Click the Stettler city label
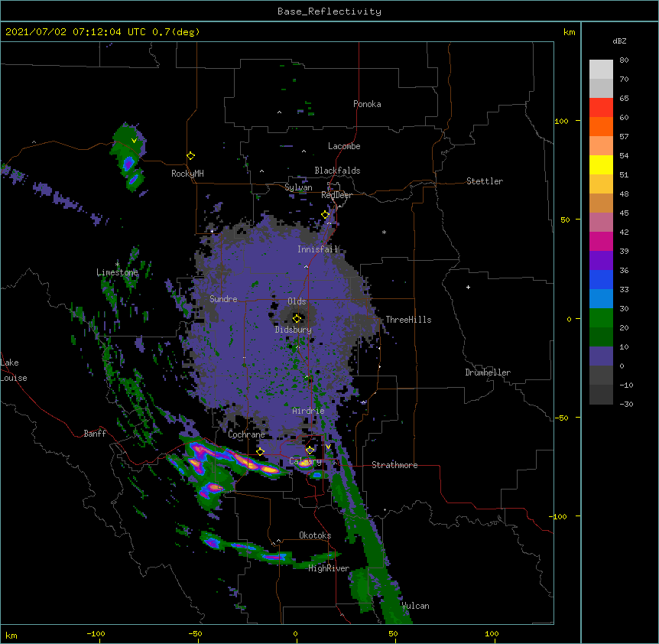659x644 pixels. 485,181
